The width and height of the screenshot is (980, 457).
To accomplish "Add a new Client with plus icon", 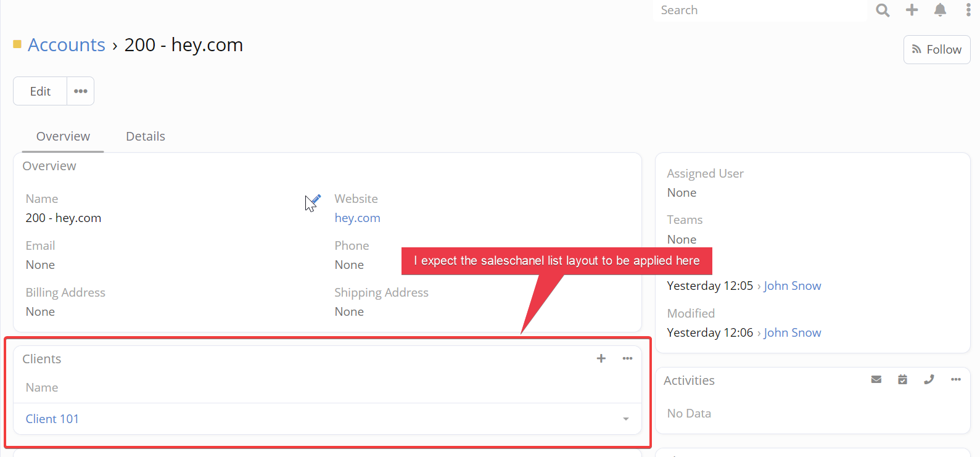I will point(601,358).
